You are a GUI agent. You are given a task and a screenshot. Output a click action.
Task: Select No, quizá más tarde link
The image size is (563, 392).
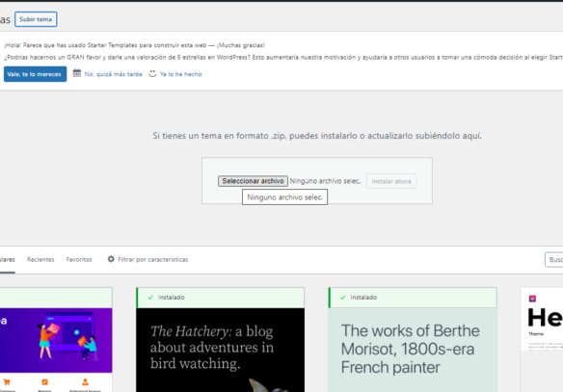113,74
